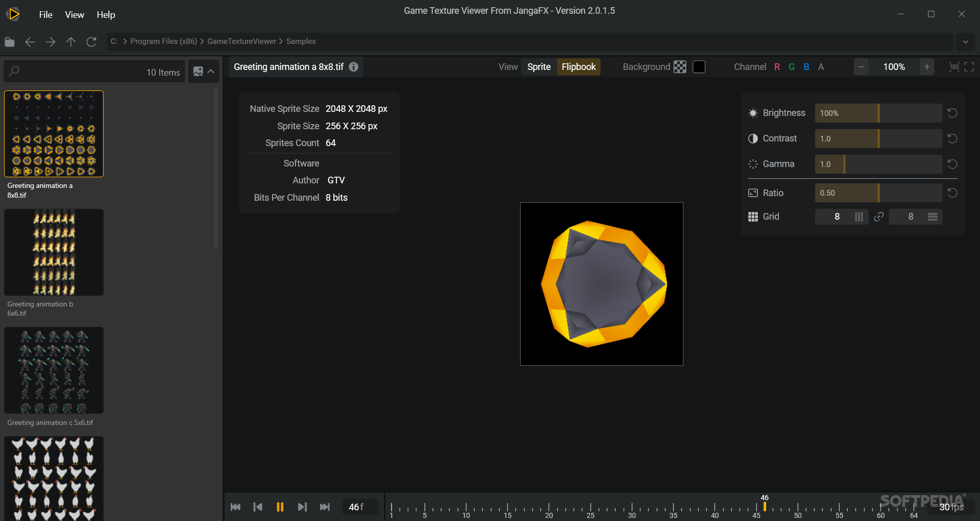Disable the Blue channel
Viewport: 980px width, 521px height.
(806, 66)
